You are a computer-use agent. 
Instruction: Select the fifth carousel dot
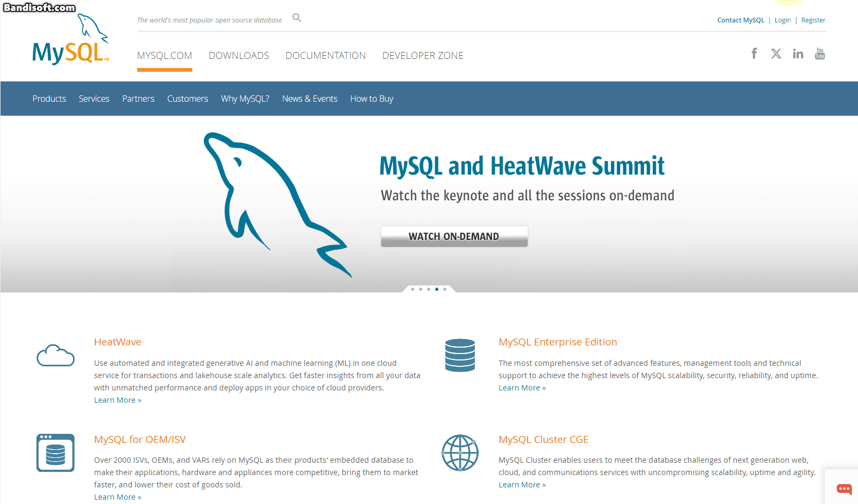click(x=445, y=289)
